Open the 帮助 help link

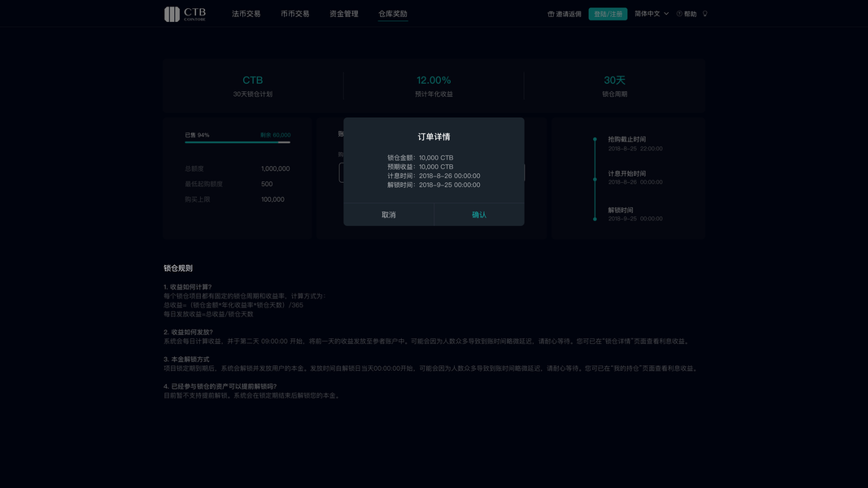pyautogui.click(x=687, y=14)
